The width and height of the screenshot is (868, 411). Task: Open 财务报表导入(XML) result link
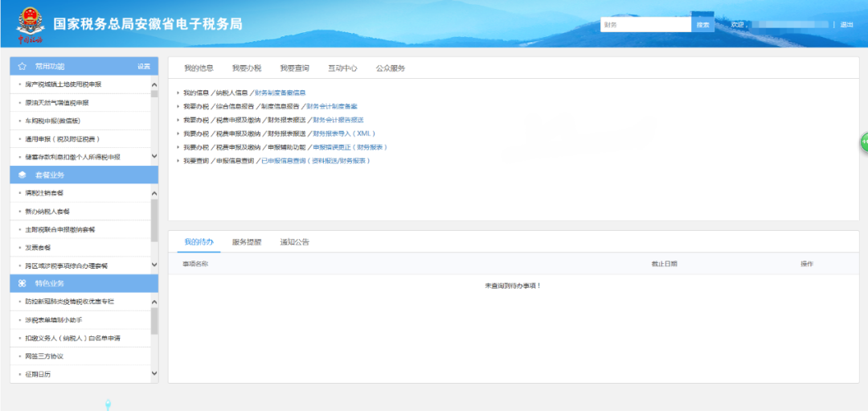344,134
